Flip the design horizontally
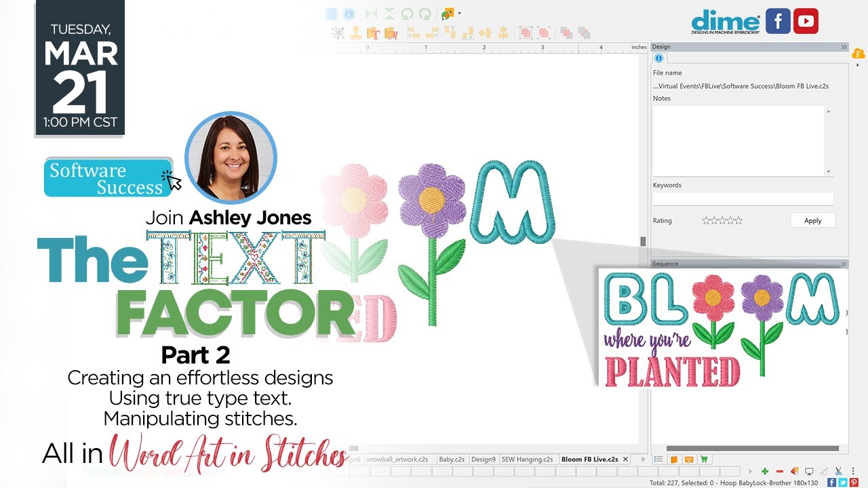868x488 pixels. (371, 14)
